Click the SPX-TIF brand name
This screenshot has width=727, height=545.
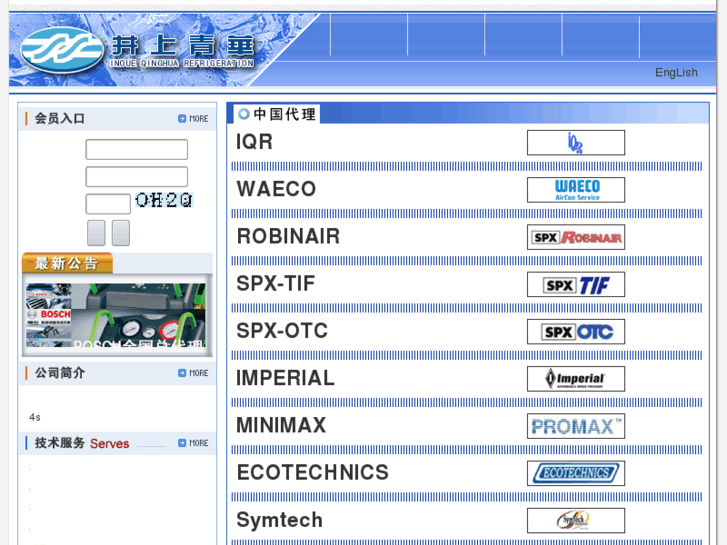coord(276,283)
